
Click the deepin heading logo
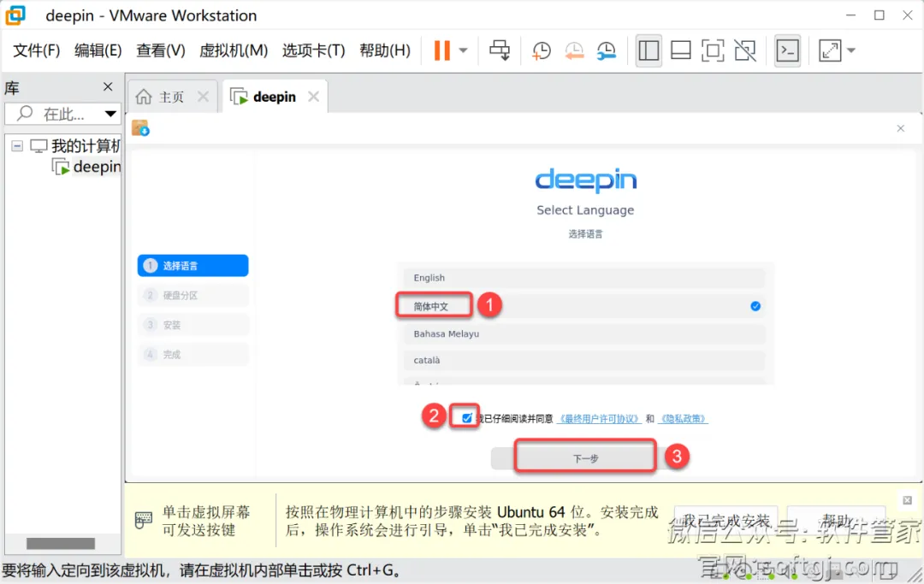tap(586, 180)
